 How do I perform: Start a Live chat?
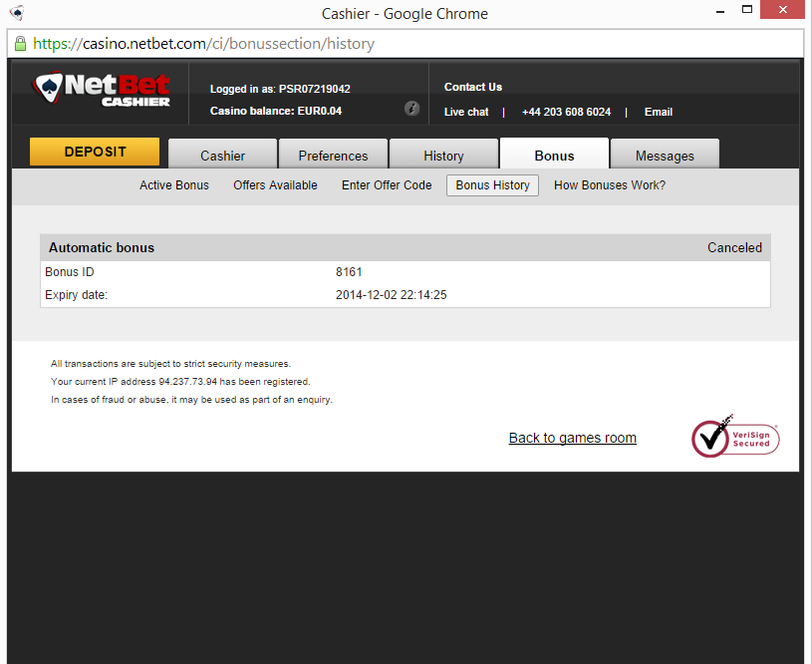tap(466, 112)
